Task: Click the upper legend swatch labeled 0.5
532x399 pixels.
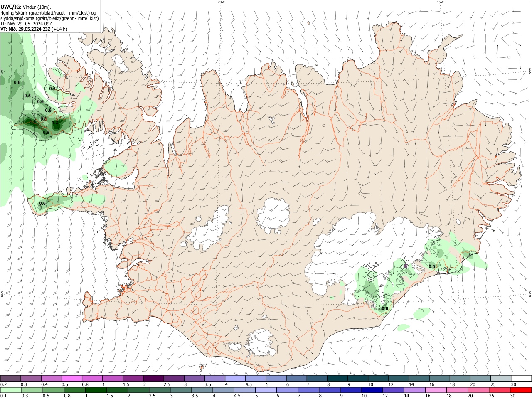Action: pos(71,378)
